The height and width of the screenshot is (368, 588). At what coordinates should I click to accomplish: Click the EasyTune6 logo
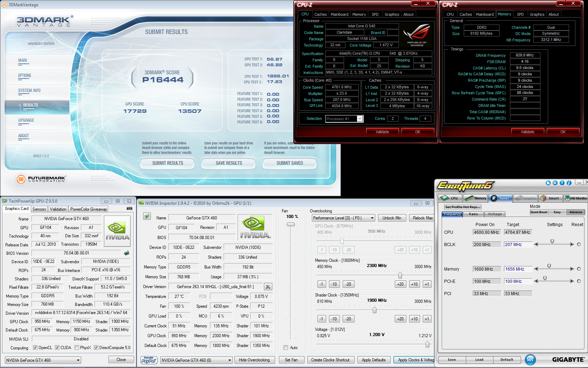pyautogui.click(x=465, y=186)
